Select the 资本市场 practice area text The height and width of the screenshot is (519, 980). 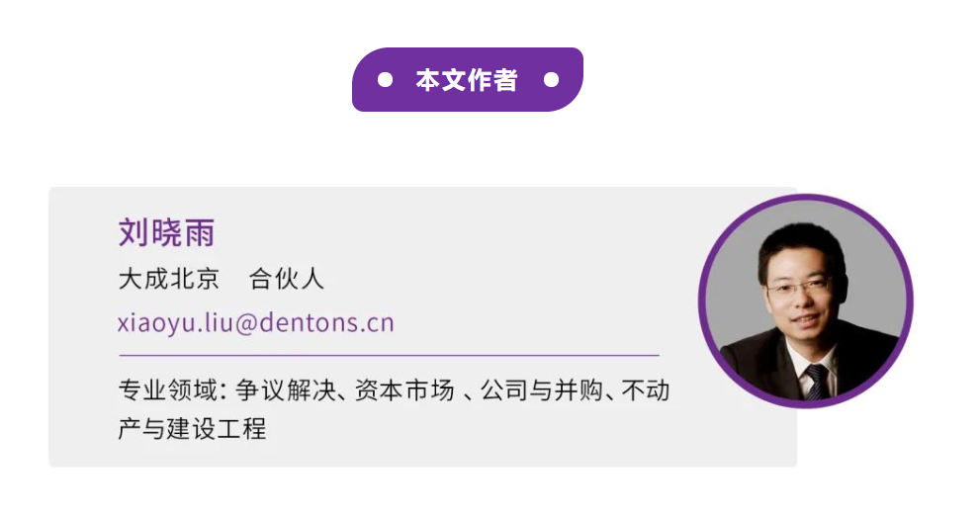click(x=404, y=390)
